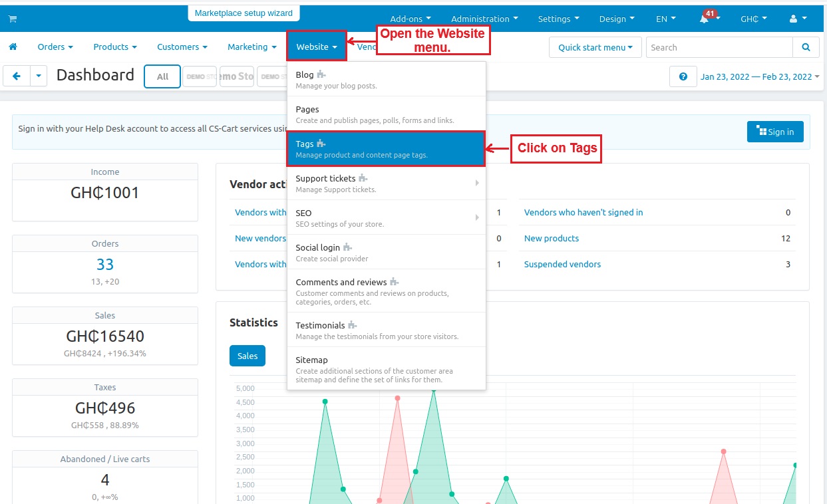Click the back arrow button
Screen dimensions: 827x504
coord(17,76)
